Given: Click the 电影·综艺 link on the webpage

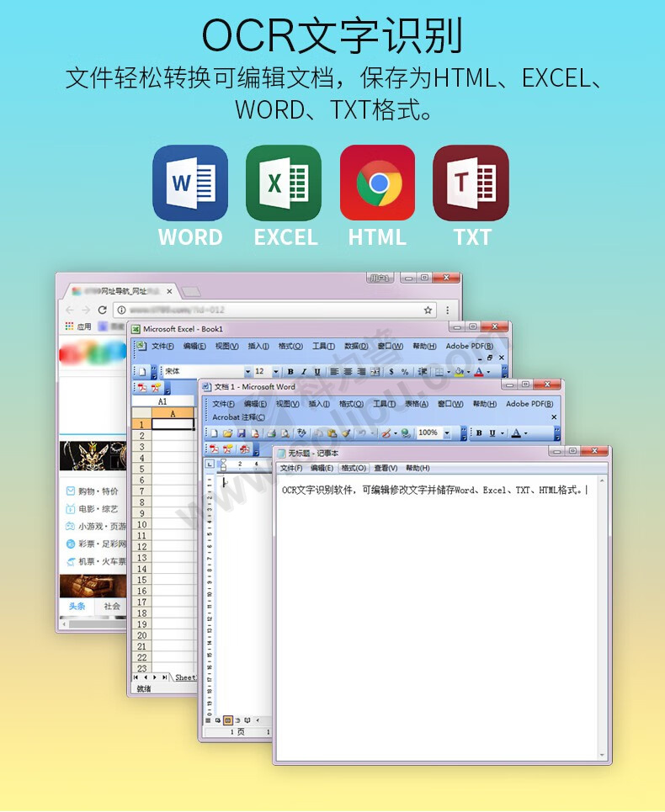Looking at the screenshot, I should click(98, 509).
